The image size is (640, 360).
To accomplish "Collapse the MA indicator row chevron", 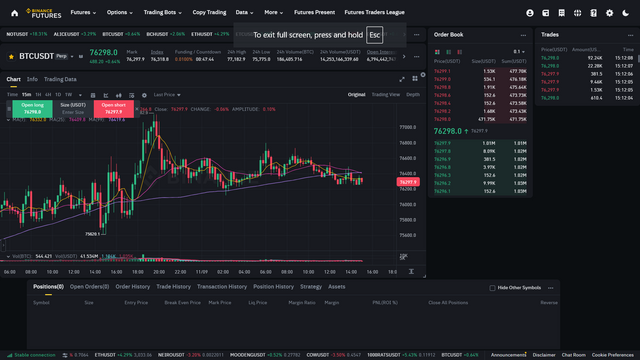I will 8,120.
